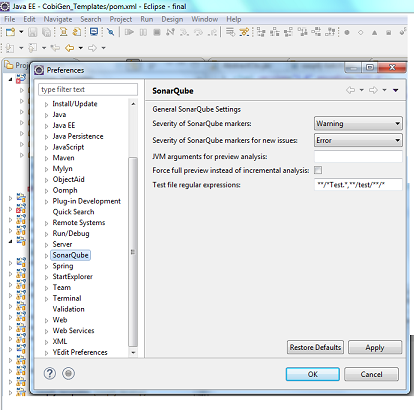414x410 pixels.
Task: Toggle Force full preview checkbox
Action: pyautogui.click(x=318, y=170)
